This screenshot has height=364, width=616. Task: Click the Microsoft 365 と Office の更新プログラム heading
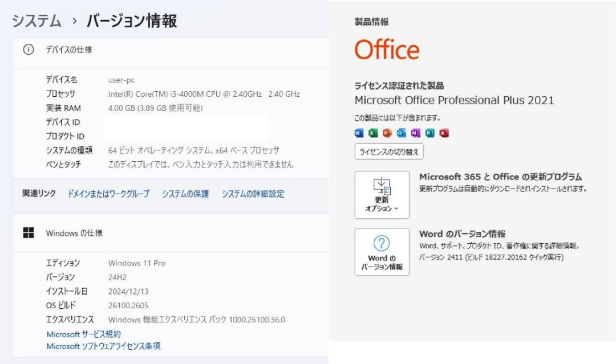pos(501,177)
